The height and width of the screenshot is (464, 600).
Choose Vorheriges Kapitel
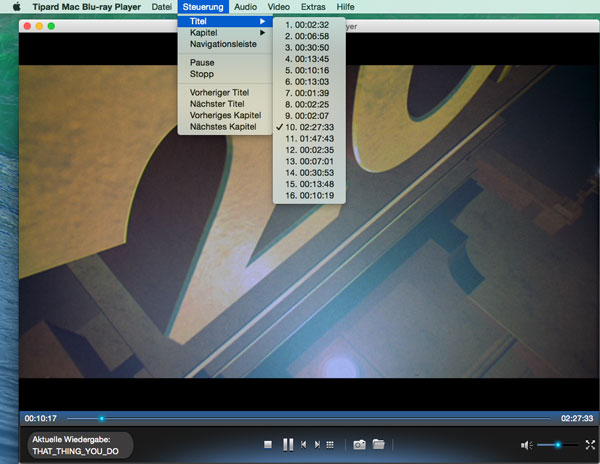[225, 116]
